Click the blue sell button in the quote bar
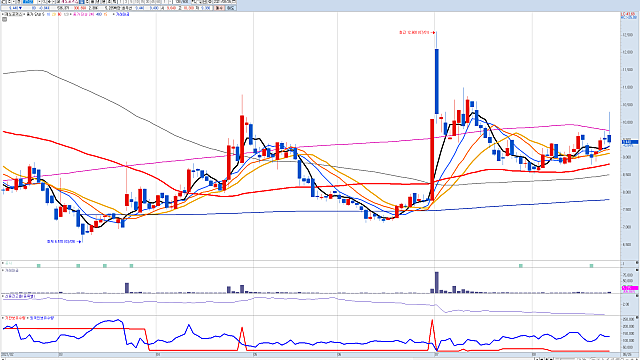This screenshot has height=360, width=640. click(x=230, y=8)
